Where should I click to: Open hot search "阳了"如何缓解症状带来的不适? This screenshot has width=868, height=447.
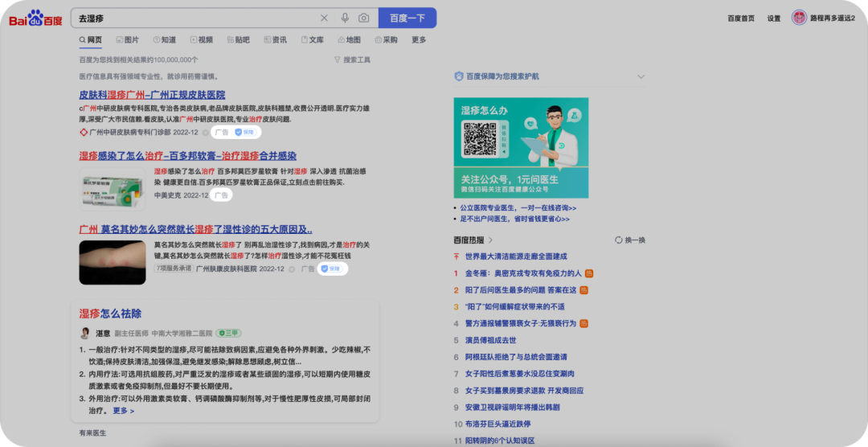515,307
